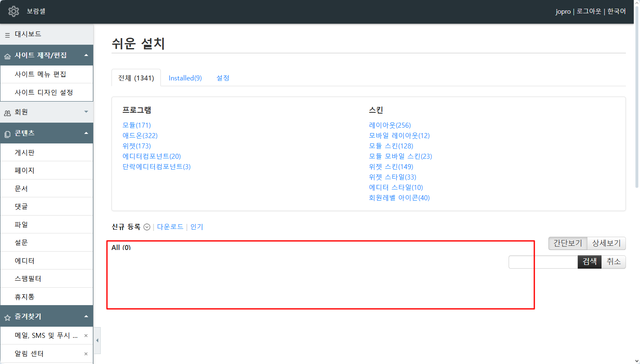Expand the 회원 menu section
The image size is (640, 364).
(x=86, y=112)
